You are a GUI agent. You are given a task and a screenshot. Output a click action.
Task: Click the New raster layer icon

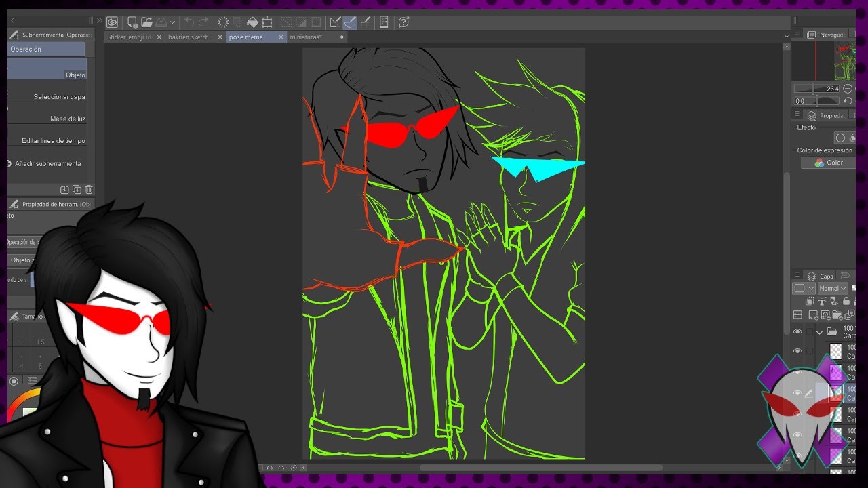pos(813,314)
